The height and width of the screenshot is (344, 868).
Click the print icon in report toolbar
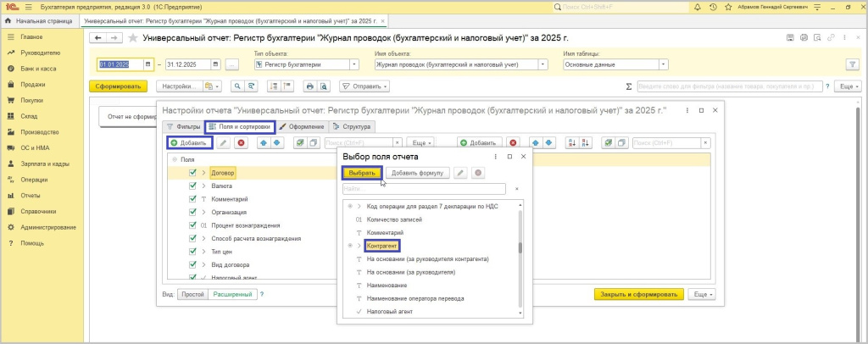tap(310, 86)
